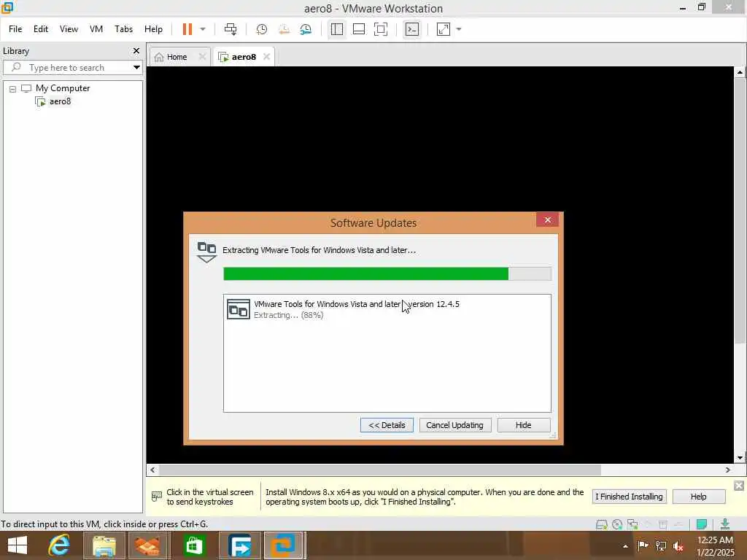Click the CD/DVD drive status icon
Image resolution: width=747 pixels, height=560 pixels.
[x=617, y=524]
